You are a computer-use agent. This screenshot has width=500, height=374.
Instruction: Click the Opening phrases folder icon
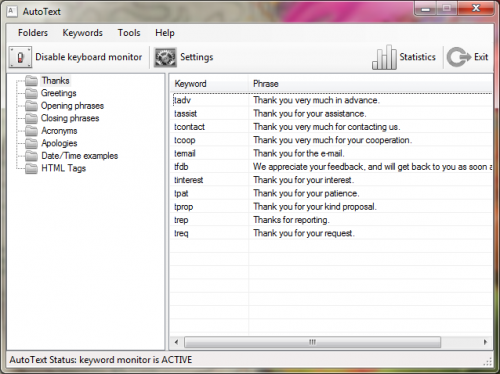[32, 106]
